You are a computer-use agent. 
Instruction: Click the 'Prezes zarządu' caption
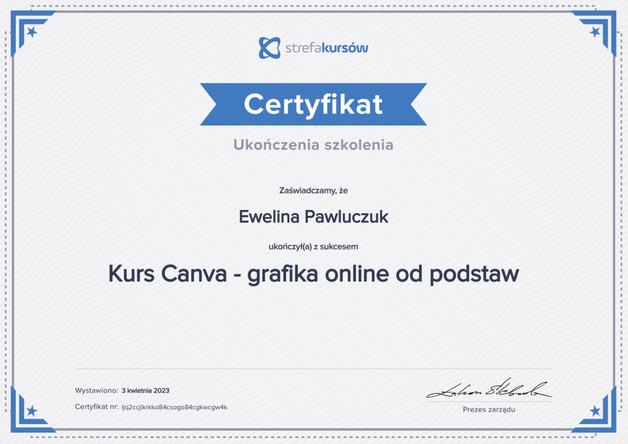pos(489,410)
